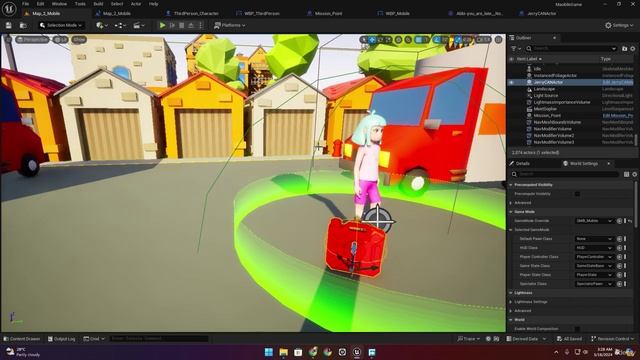
Task: Choose the select objects tool in viewport
Action: 364,40
